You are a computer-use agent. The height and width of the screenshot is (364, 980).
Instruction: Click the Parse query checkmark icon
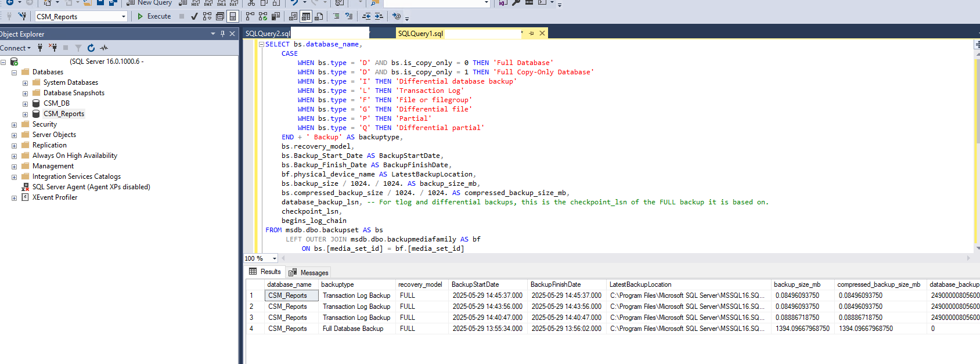pyautogui.click(x=194, y=16)
